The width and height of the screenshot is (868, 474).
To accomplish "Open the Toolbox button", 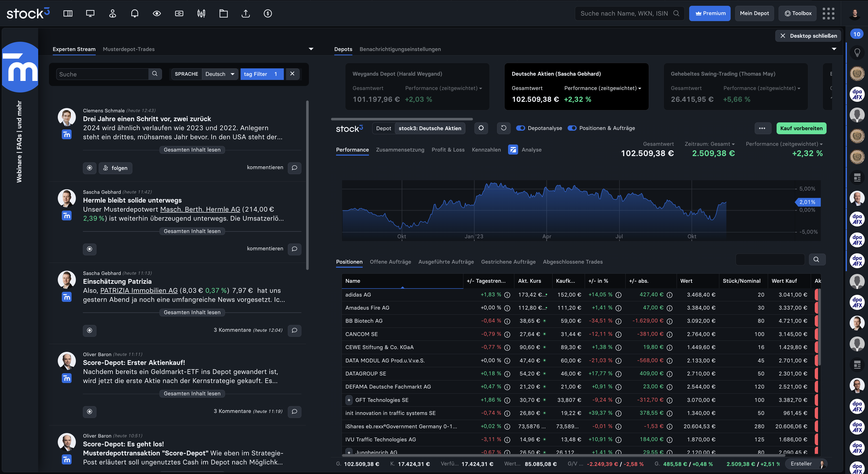I will [x=798, y=14].
